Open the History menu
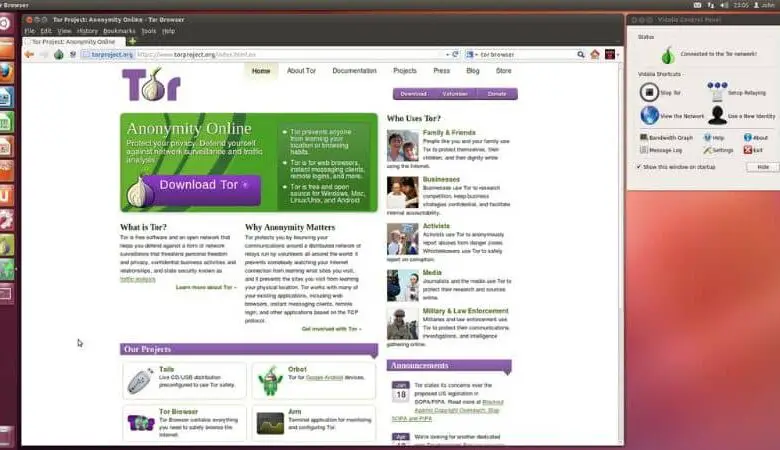This screenshot has width=780, height=450. point(88,31)
